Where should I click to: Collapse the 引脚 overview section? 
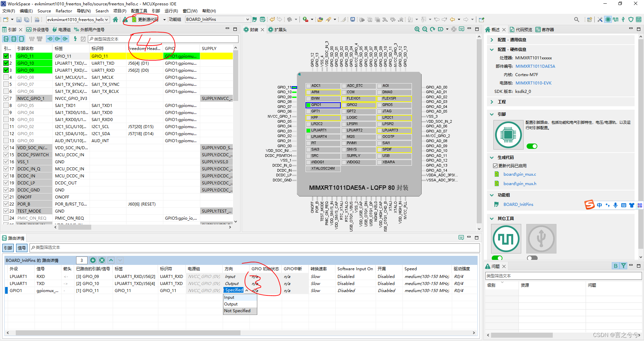[492, 114]
